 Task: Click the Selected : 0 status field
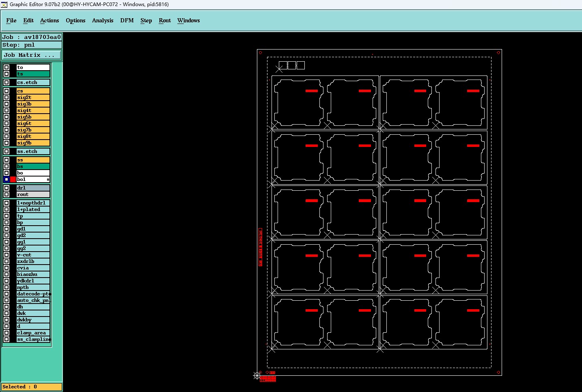32,387
